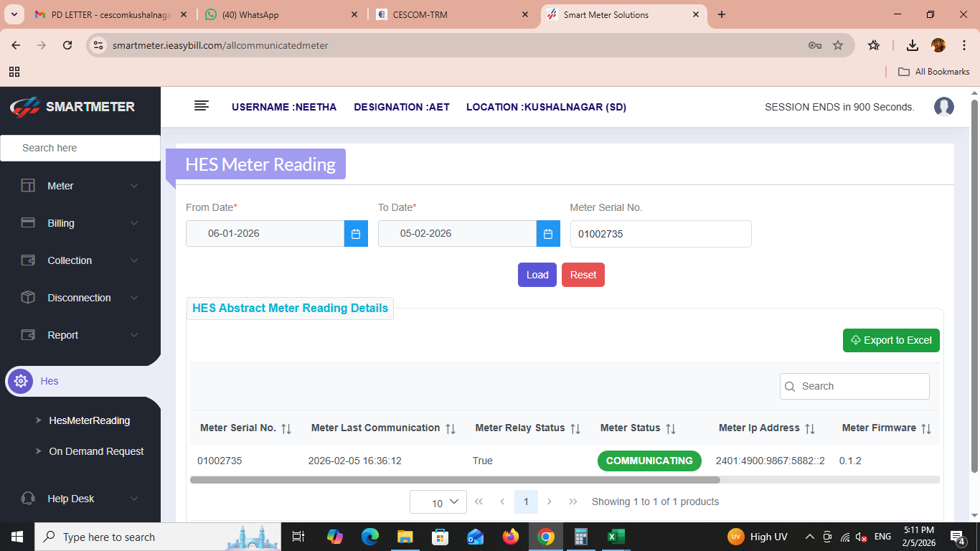Image resolution: width=980 pixels, height=551 pixels.
Task: Click the COMMUNICATING status badge
Action: pos(649,461)
